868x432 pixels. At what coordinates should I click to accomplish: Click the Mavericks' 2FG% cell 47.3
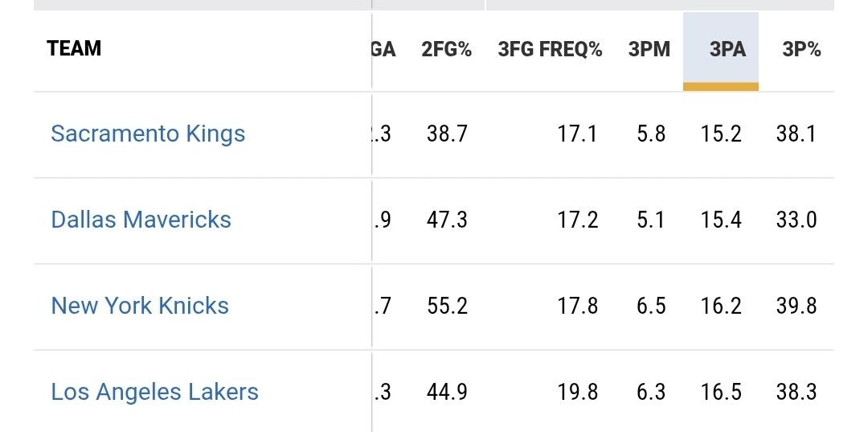pyautogui.click(x=447, y=220)
